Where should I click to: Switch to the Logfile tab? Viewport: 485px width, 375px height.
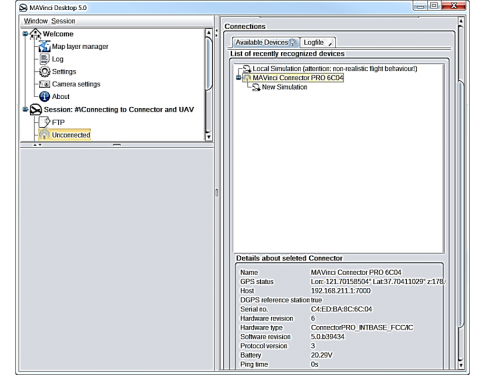[x=318, y=42]
